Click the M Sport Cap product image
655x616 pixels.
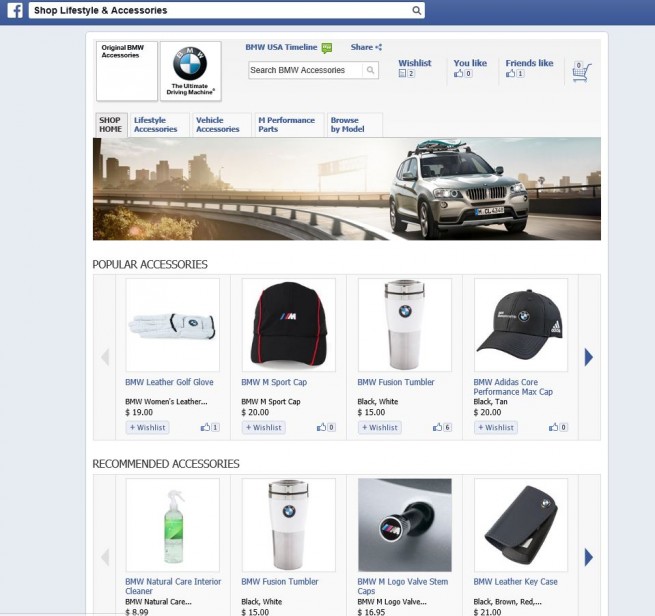289,325
